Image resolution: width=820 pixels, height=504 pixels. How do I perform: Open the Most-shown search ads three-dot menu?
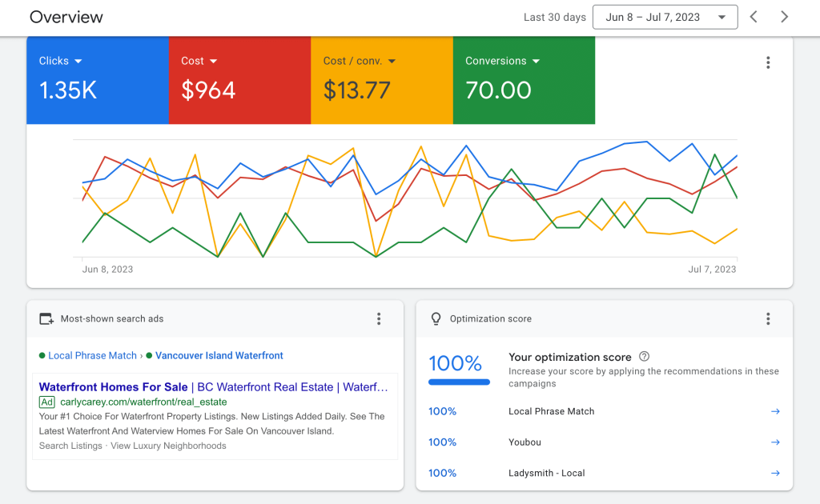pos(379,318)
